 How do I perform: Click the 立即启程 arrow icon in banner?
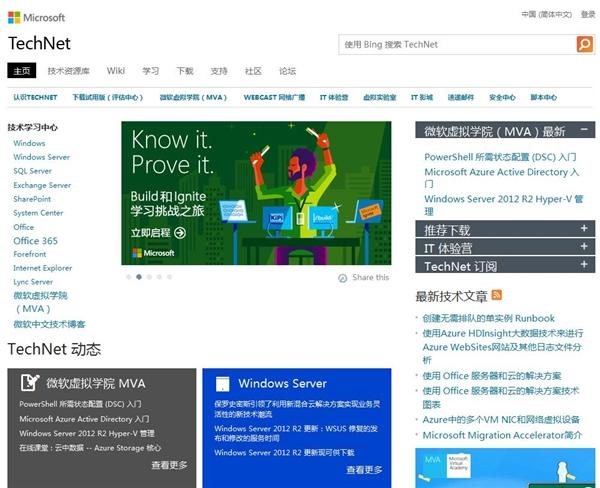pyautogui.click(x=180, y=233)
